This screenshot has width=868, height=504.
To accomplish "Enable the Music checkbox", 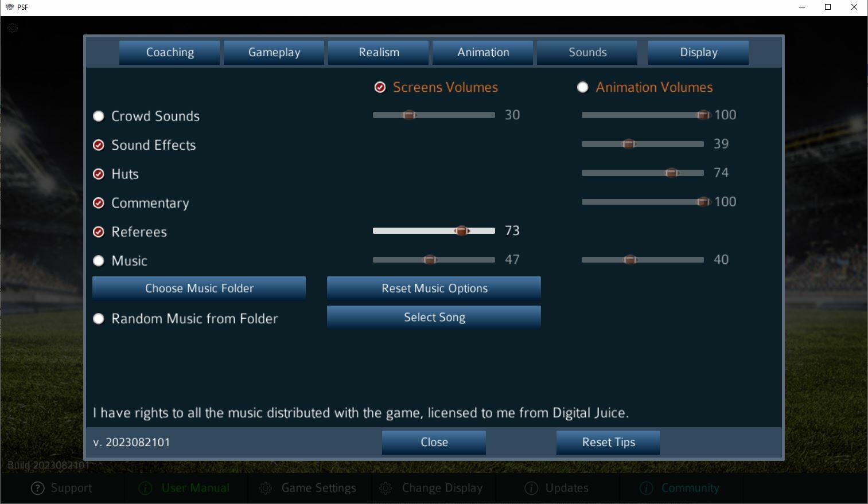I will [x=98, y=260].
